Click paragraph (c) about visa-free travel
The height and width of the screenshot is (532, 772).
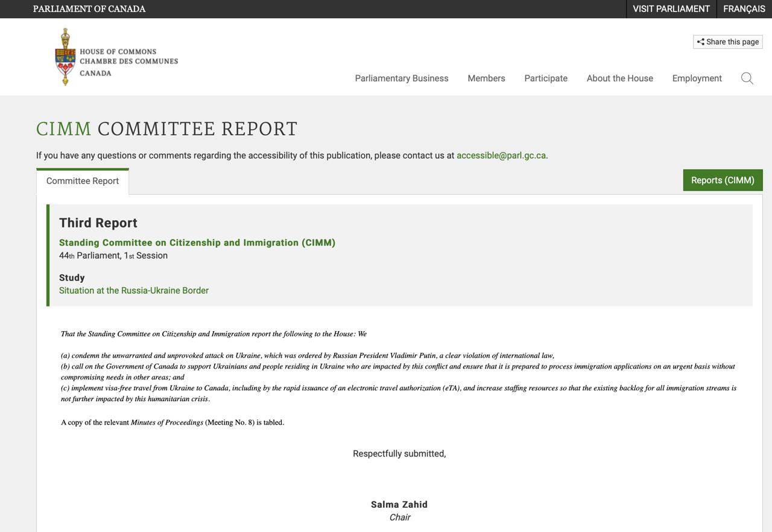pyautogui.click(x=399, y=393)
